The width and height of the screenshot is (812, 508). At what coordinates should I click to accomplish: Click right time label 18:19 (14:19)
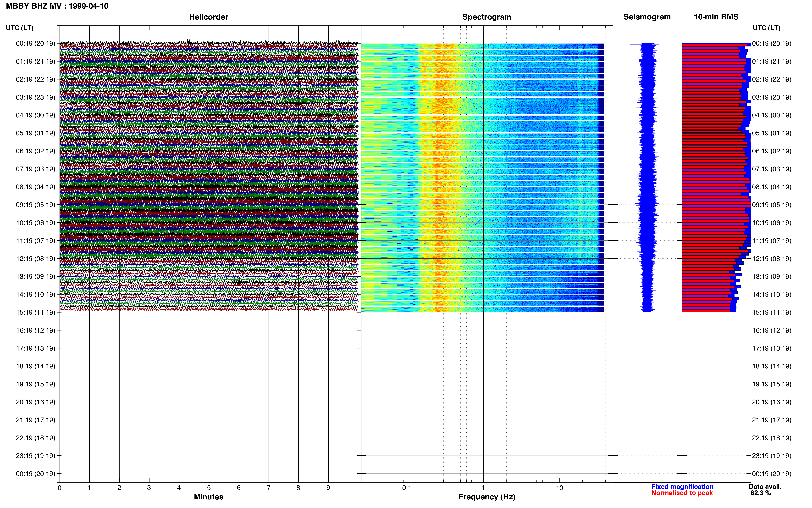point(772,366)
